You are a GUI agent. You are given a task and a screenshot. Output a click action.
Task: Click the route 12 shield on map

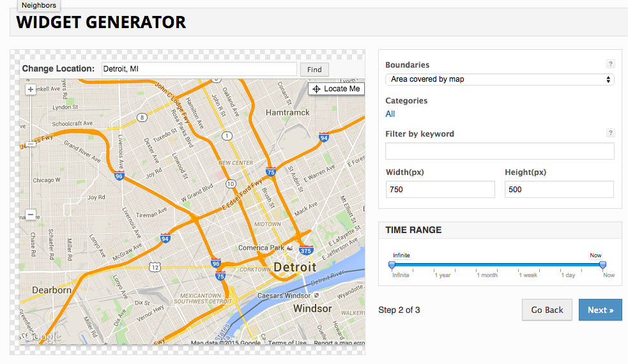coord(155,267)
